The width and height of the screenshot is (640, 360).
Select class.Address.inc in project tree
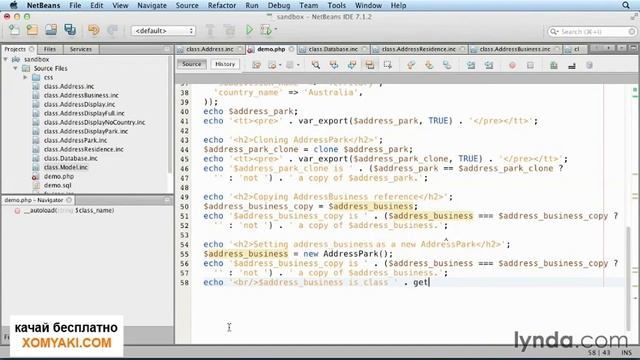pos(69,86)
